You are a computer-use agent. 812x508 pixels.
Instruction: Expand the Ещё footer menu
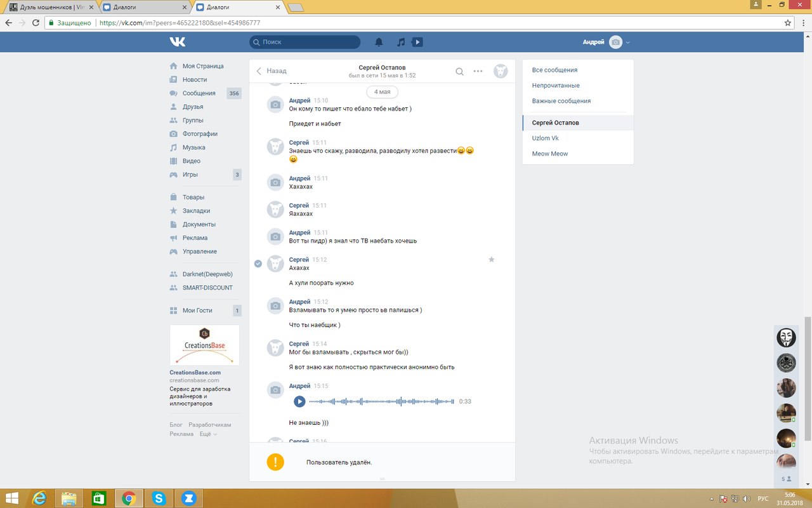208,434
